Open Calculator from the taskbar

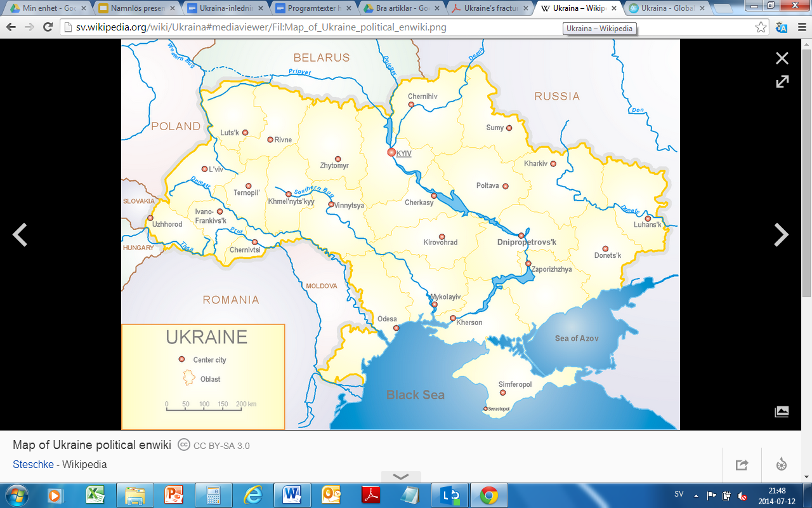click(213, 495)
